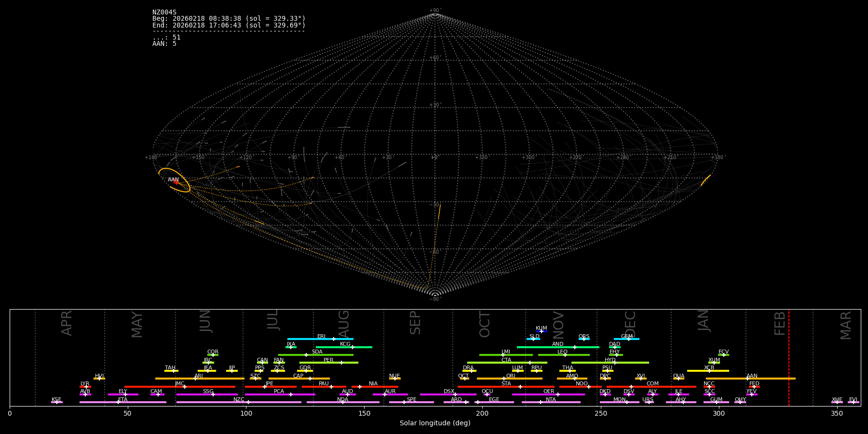Select the EVI shower label
The image size is (868, 434).
(x=853, y=400)
